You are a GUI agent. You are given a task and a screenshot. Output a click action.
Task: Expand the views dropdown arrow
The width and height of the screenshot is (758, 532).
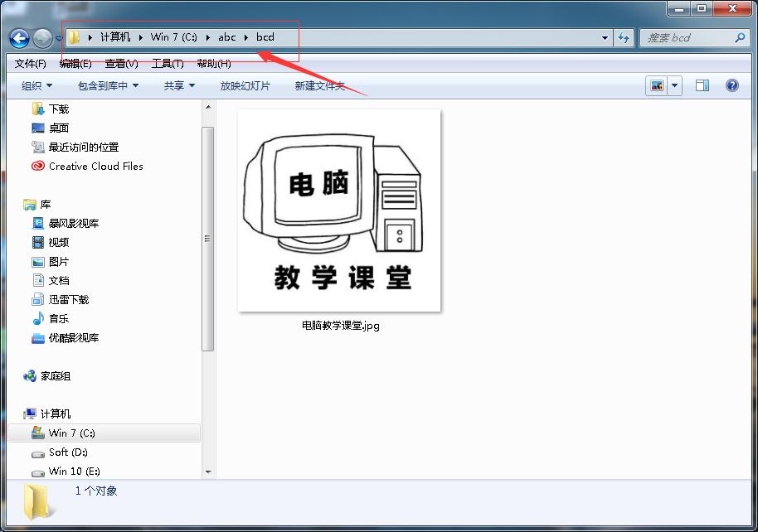tap(673, 85)
